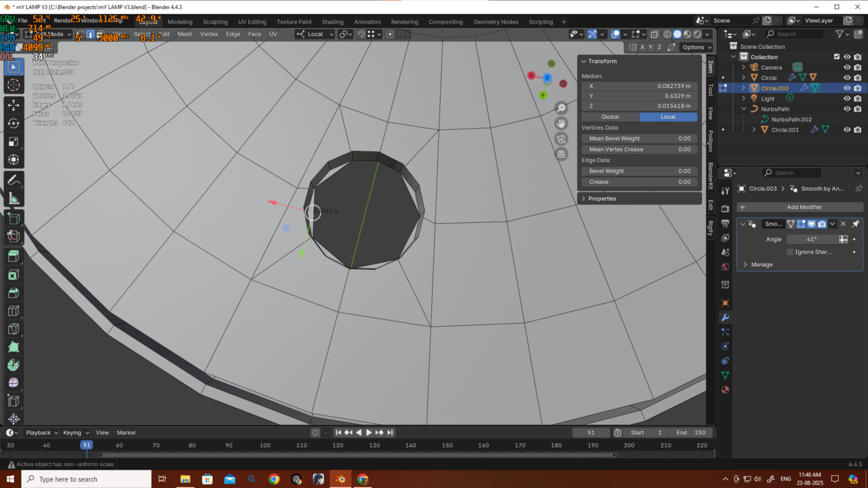This screenshot has width=868, height=488.
Task: Activate the Annotate pencil tool
Action: pos(14,180)
